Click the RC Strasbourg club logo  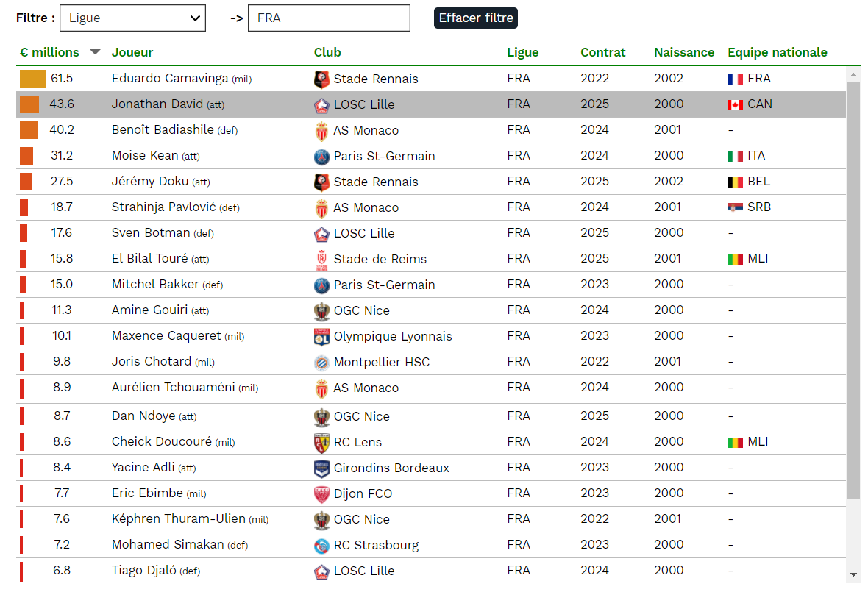tap(321, 545)
